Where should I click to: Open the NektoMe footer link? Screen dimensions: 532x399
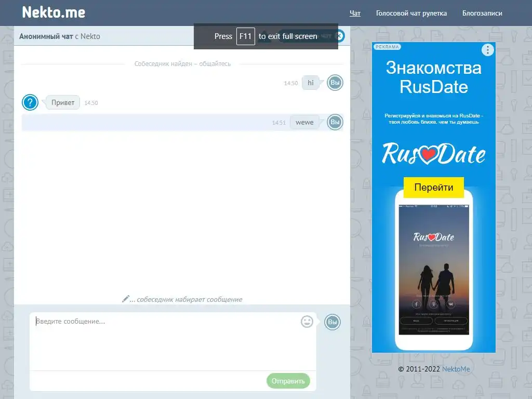click(456, 369)
